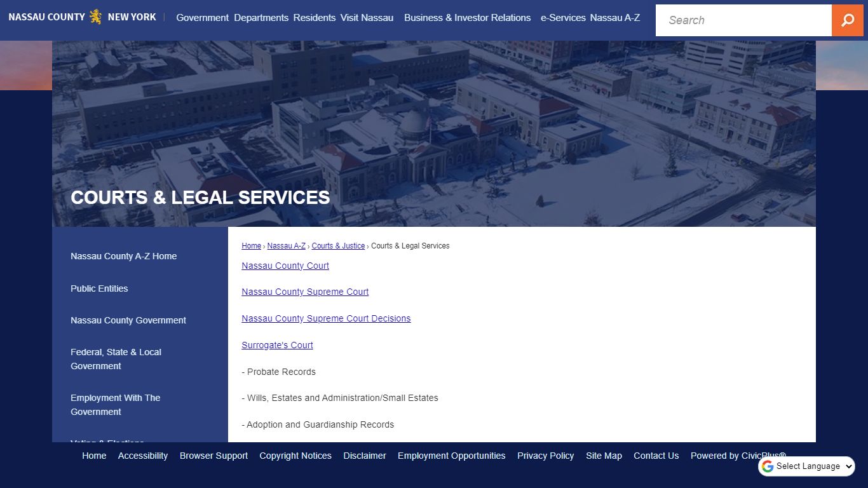Image resolution: width=868 pixels, height=488 pixels.
Task: Focus the Search input field
Action: coord(743,20)
